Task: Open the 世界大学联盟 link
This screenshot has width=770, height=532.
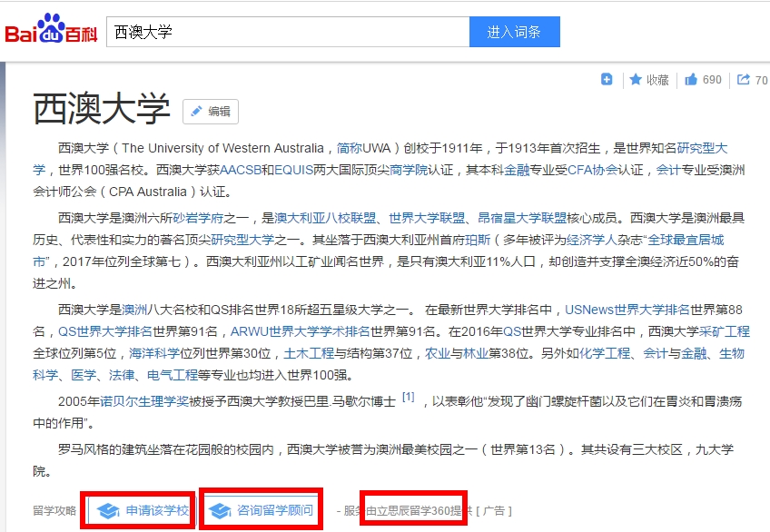Action: pyautogui.click(x=427, y=218)
